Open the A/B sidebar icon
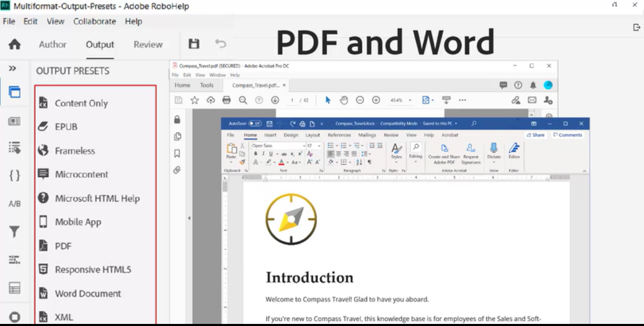Screen dimensions: 644x326 point(14,204)
